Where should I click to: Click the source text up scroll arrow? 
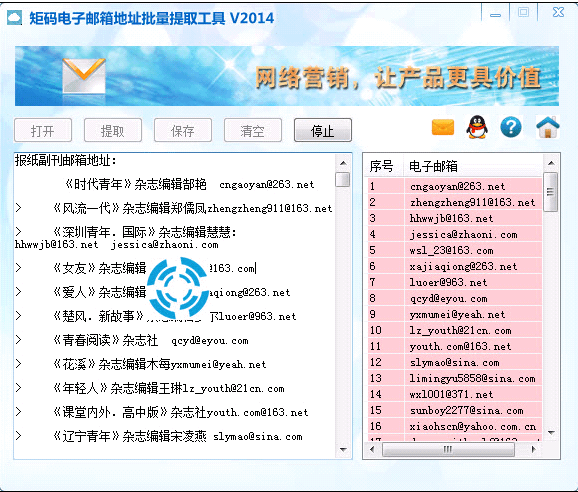pyautogui.click(x=343, y=163)
